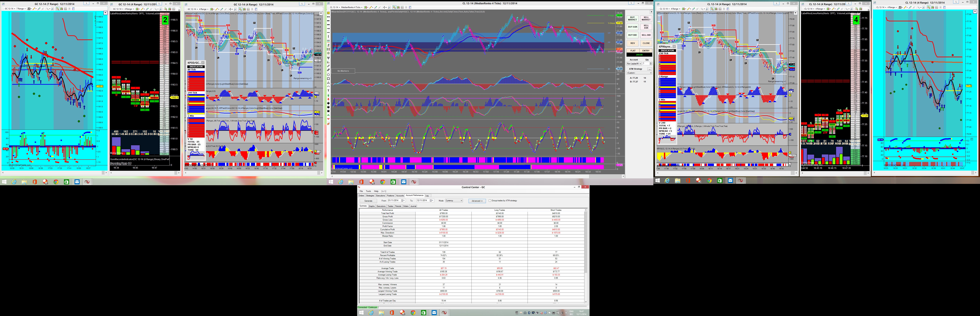Select the Fibonacci retracement drawing tool
This screenshot has height=316, width=980.
coord(329,42)
